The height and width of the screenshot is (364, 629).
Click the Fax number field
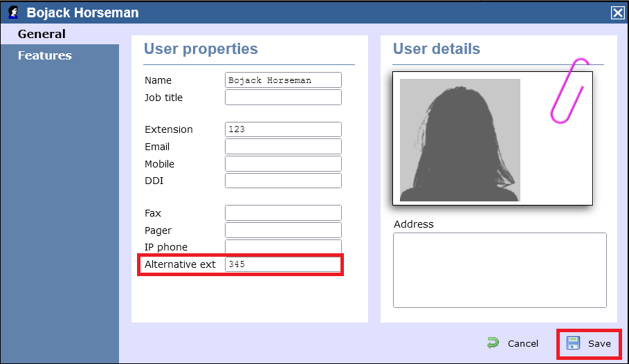tap(283, 213)
